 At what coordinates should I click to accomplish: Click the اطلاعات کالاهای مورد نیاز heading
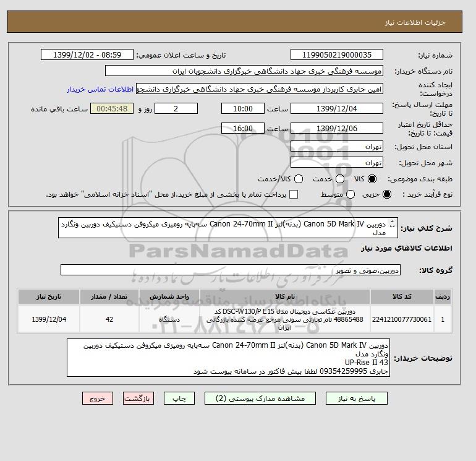(407, 248)
